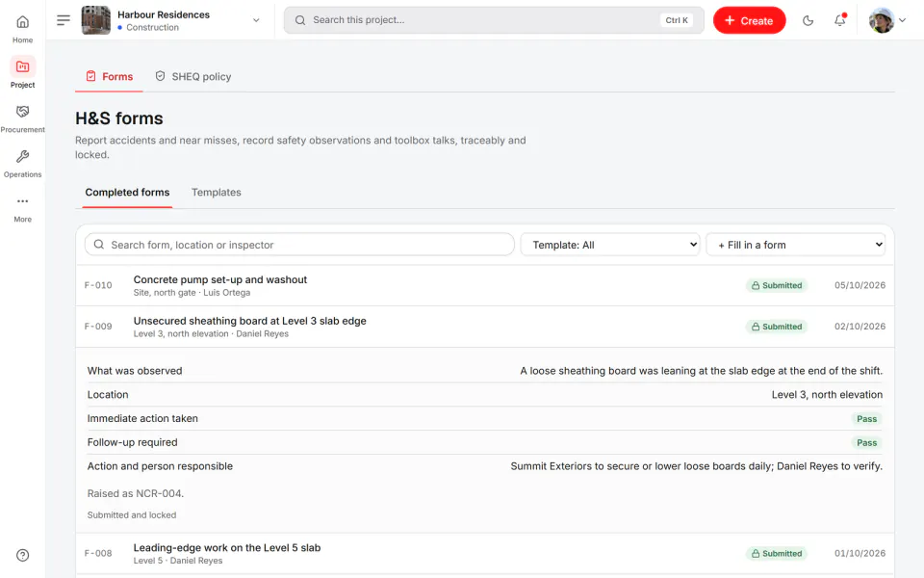924x578 pixels.
Task: Click the Raised as NCR-004 text
Action: [x=136, y=493]
